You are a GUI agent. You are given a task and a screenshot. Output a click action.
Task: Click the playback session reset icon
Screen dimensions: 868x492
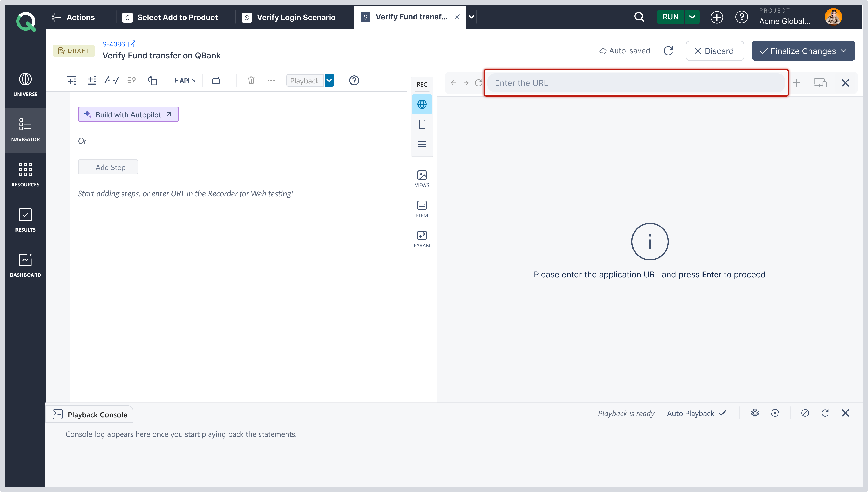pyautogui.click(x=775, y=413)
